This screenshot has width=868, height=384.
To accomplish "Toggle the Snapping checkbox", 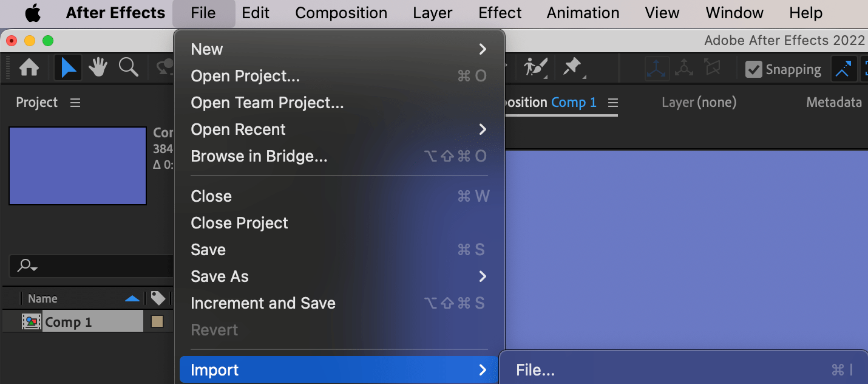I will click(x=753, y=69).
